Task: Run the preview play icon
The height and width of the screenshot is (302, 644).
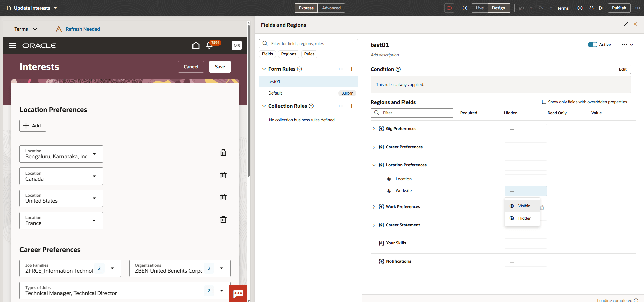Action: pyautogui.click(x=601, y=8)
